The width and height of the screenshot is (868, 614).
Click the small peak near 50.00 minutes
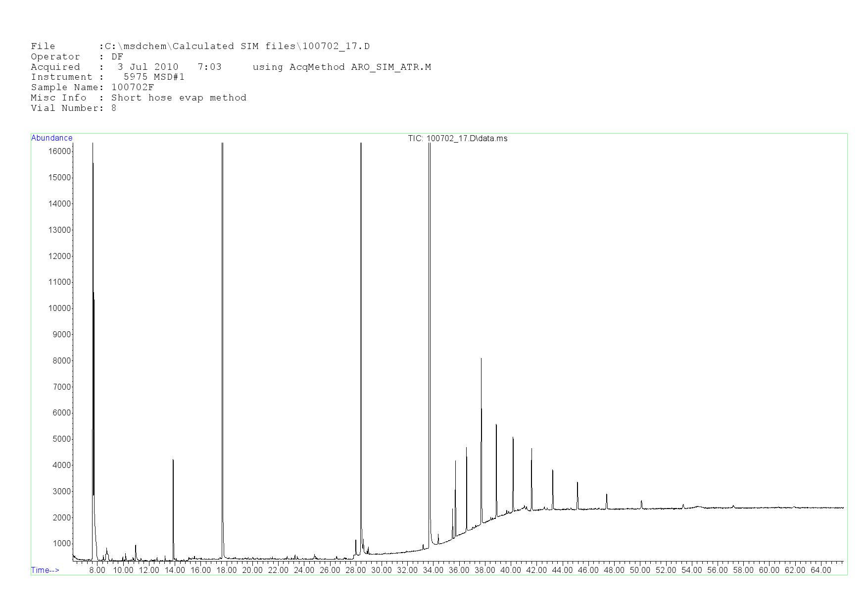coord(641,501)
